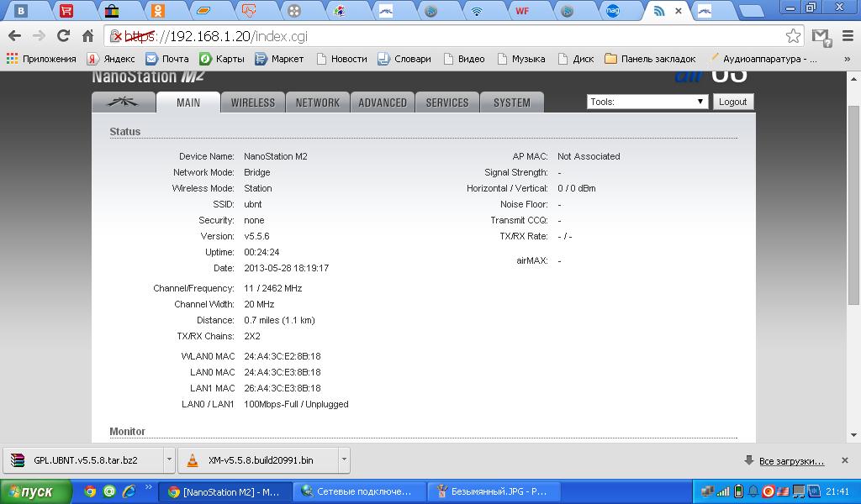Open the Словари bookmark
Viewport: 861px width, 504px height.
[404, 59]
